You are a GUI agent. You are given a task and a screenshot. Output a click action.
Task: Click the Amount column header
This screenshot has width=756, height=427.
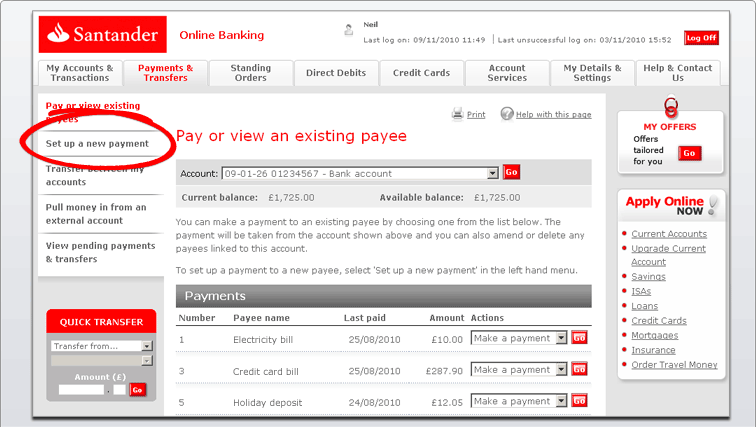[446, 318]
